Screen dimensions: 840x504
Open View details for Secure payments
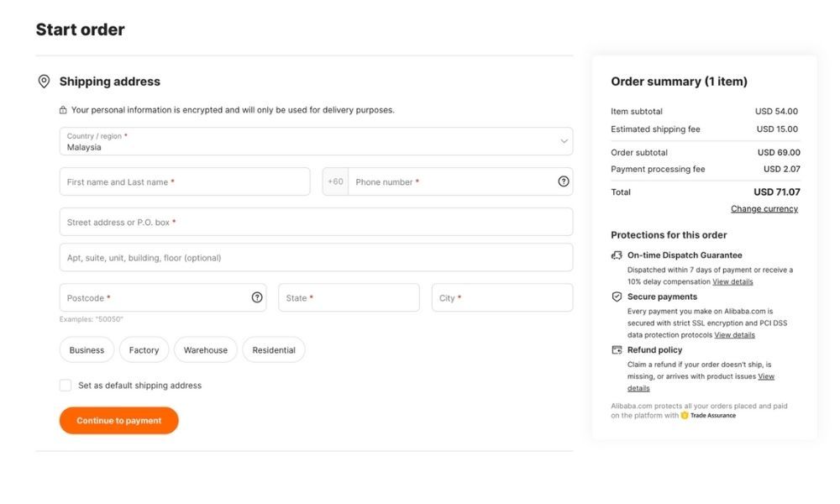point(734,335)
